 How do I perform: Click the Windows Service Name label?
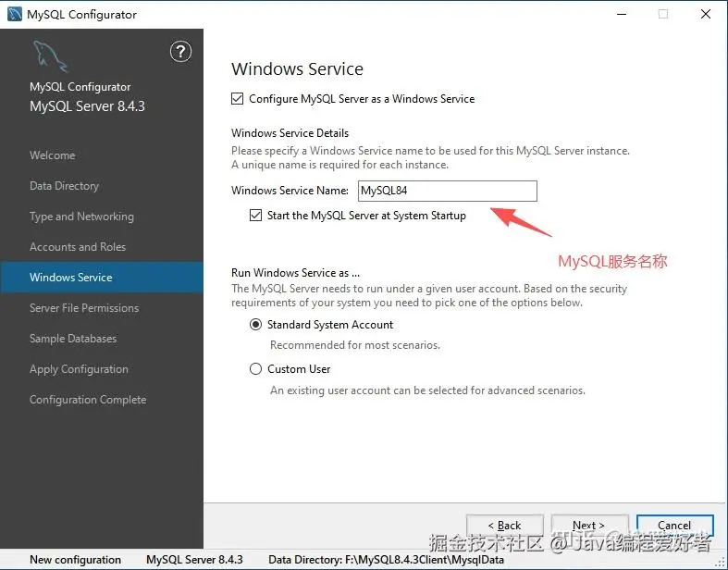[x=290, y=191]
